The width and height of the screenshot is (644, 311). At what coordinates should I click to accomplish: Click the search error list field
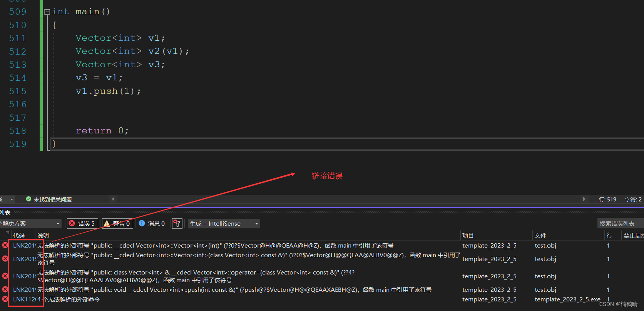pos(621,223)
